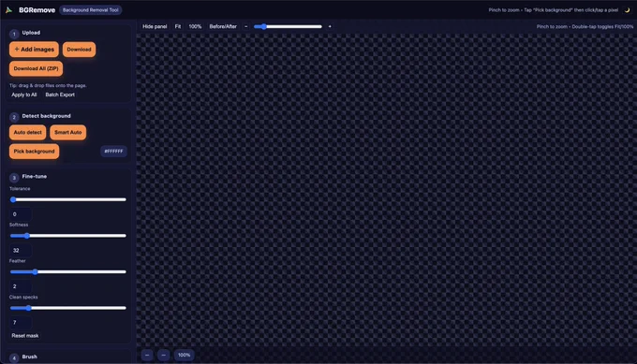The height and width of the screenshot is (364, 637).
Task: Click the orange Download button
Action: (x=80, y=50)
